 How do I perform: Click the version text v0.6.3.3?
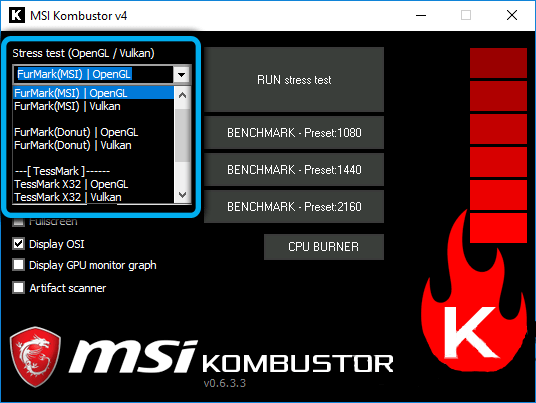point(225,383)
